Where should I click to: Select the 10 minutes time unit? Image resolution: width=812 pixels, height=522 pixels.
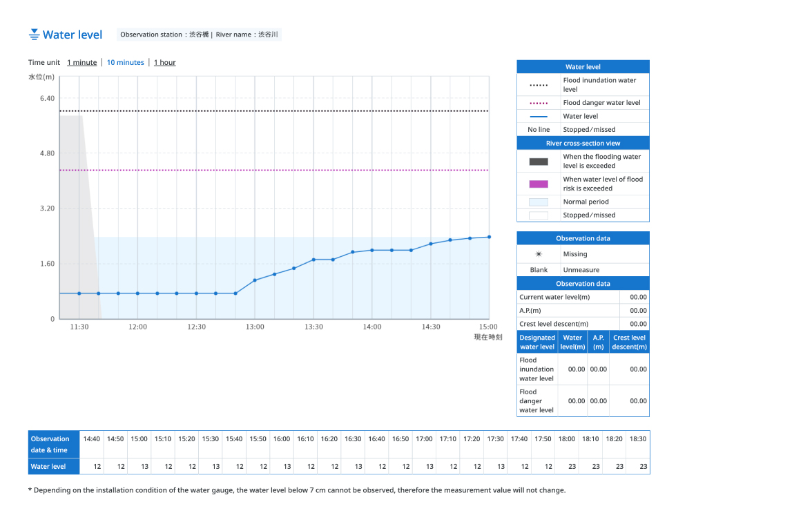[x=126, y=63]
